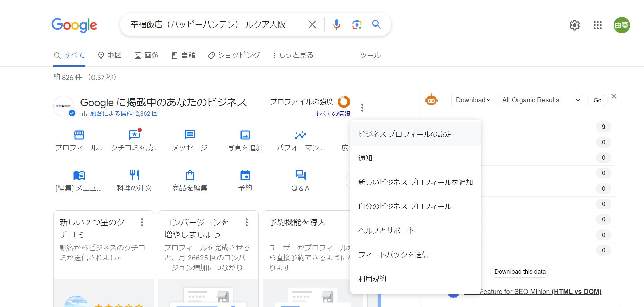Open 料理の注文 fork and knife icon
This screenshot has width=644, height=307.
pos(135,175)
